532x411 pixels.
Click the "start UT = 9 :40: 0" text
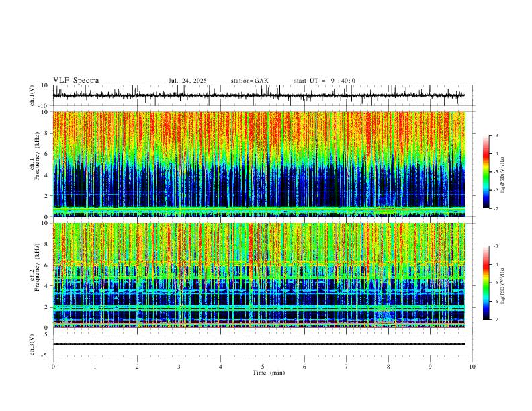(x=324, y=81)
